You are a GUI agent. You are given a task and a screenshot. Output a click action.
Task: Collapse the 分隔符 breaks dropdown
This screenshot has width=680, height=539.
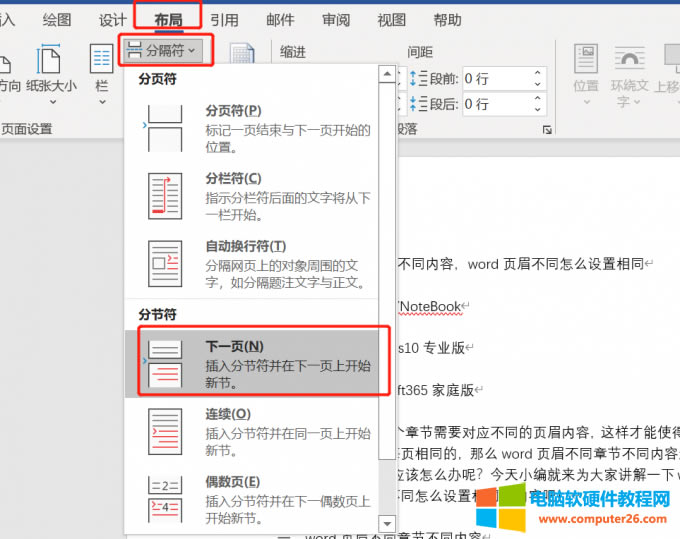(165, 48)
